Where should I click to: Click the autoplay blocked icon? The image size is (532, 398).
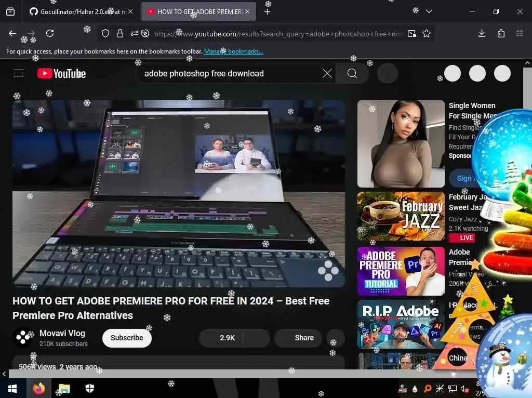click(145, 33)
